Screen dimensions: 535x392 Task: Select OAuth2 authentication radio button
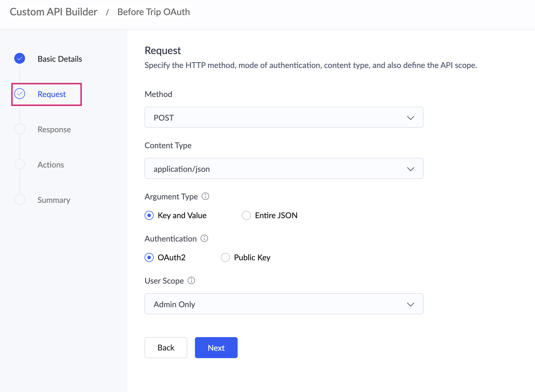[149, 257]
